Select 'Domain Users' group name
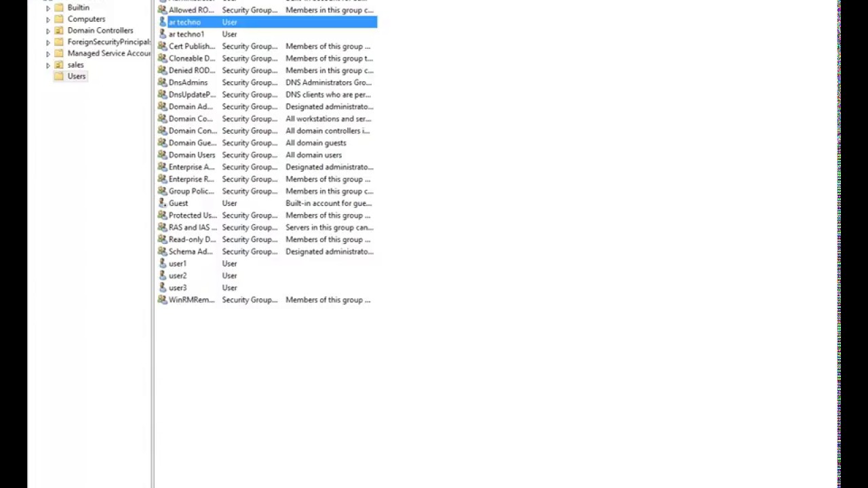Image resolution: width=868 pixels, height=488 pixels. 192,155
